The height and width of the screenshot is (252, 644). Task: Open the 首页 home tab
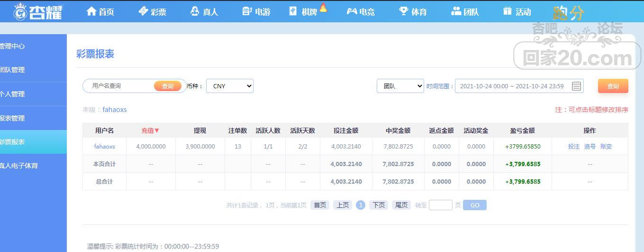(x=100, y=11)
